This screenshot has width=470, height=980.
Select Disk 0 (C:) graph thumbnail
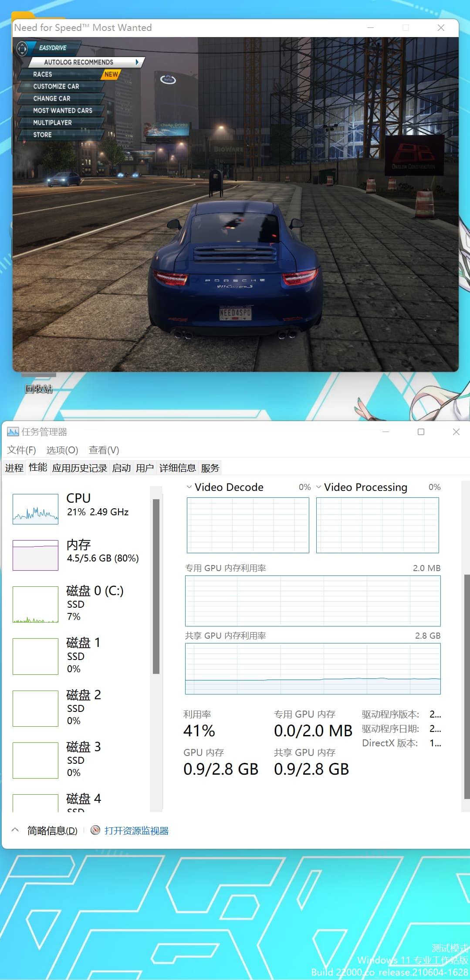tap(35, 604)
